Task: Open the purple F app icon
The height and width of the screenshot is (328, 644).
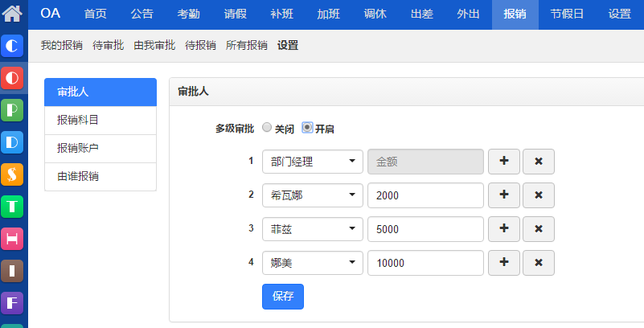Action: [12, 302]
